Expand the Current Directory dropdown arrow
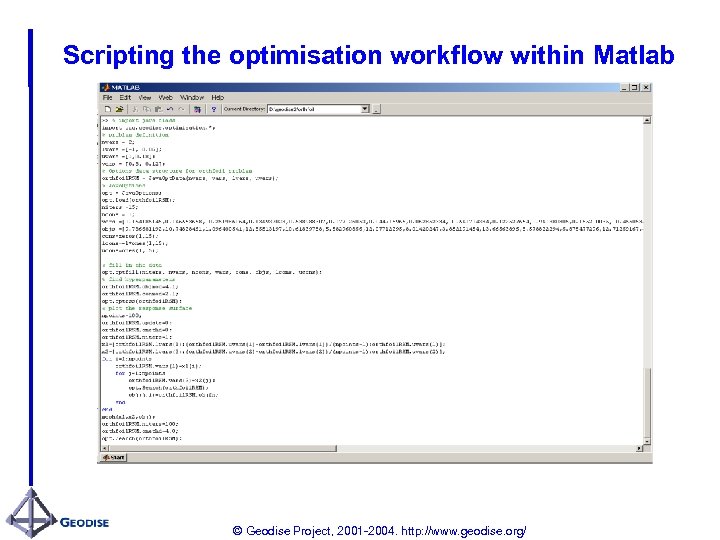Image resolution: width=720 pixels, height=540 pixels. click(x=365, y=109)
